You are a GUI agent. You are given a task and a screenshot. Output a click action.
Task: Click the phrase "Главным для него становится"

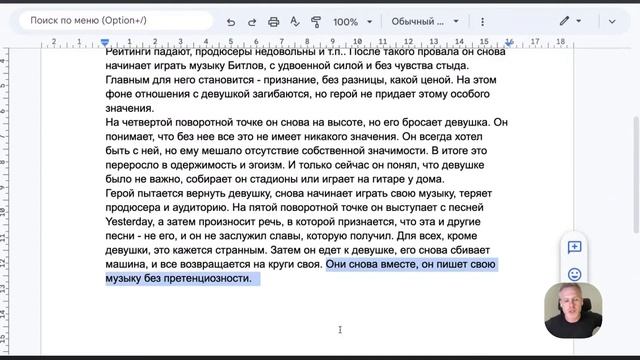[x=180, y=80]
